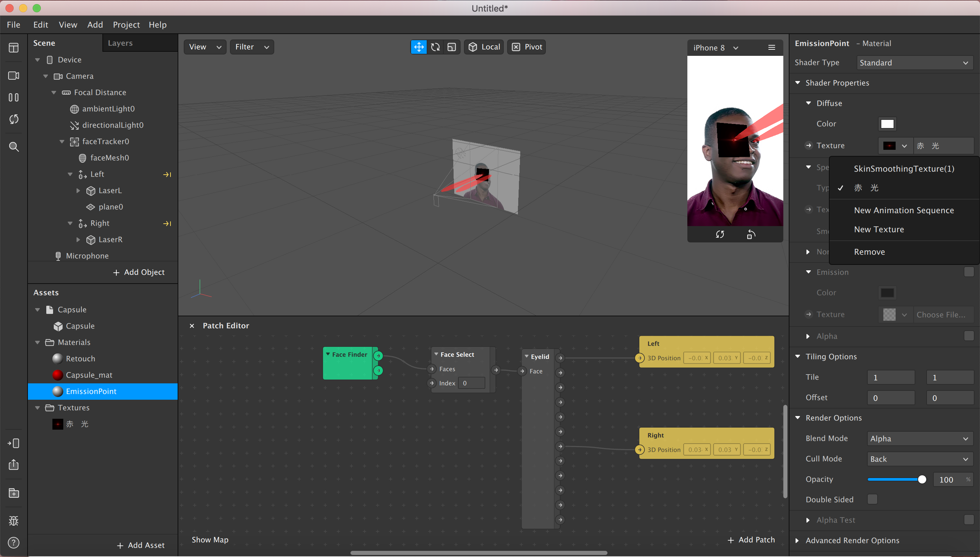This screenshot has width=980, height=557.
Task: Enable the Emission checkbox
Action: (968, 272)
